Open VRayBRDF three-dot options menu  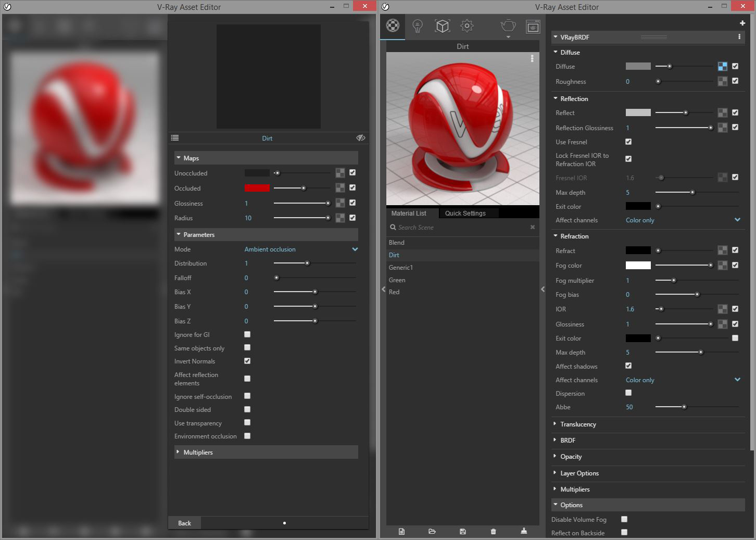tap(739, 37)
